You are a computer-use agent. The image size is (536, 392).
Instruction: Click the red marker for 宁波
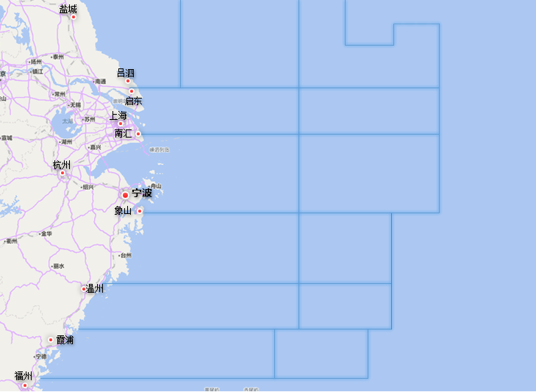click(126, 195)
